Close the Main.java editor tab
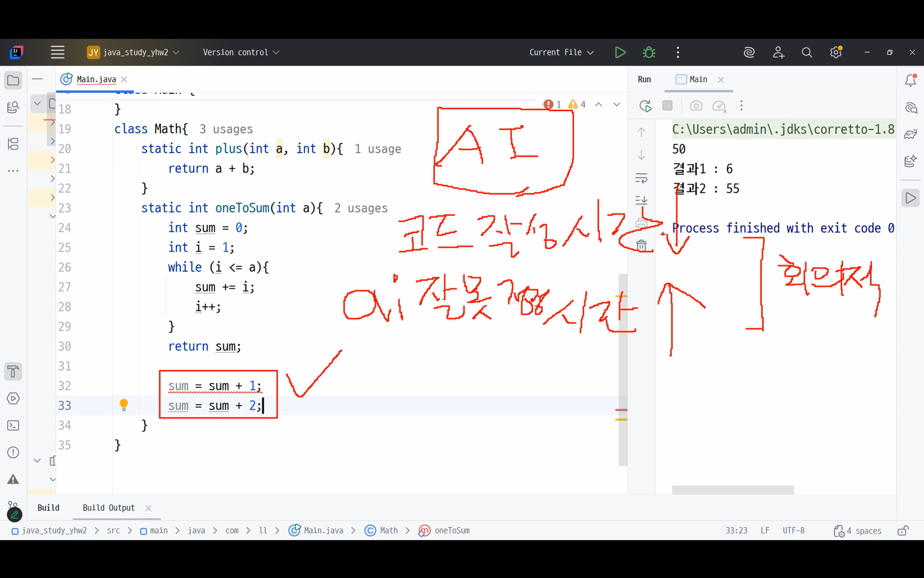Image resolution: width=924 pixels, height=578 pixels. point(124,80)
